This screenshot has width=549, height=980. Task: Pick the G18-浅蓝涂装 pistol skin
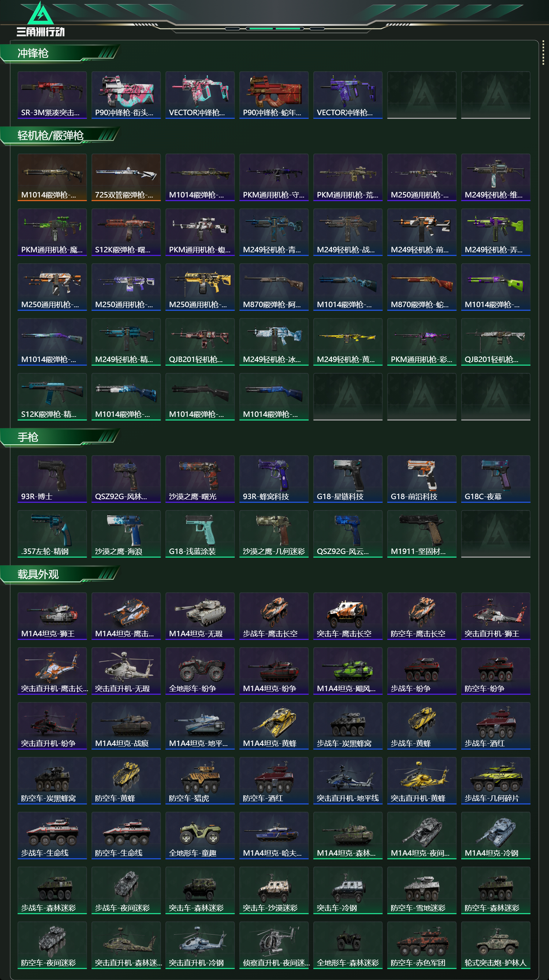(200, 534)
